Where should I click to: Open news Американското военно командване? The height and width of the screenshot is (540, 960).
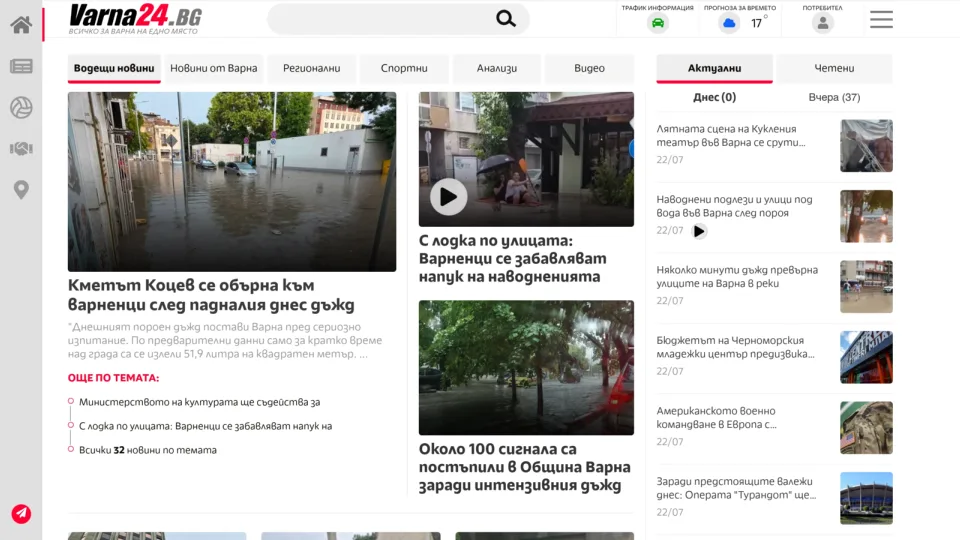[x=716, y=417]
